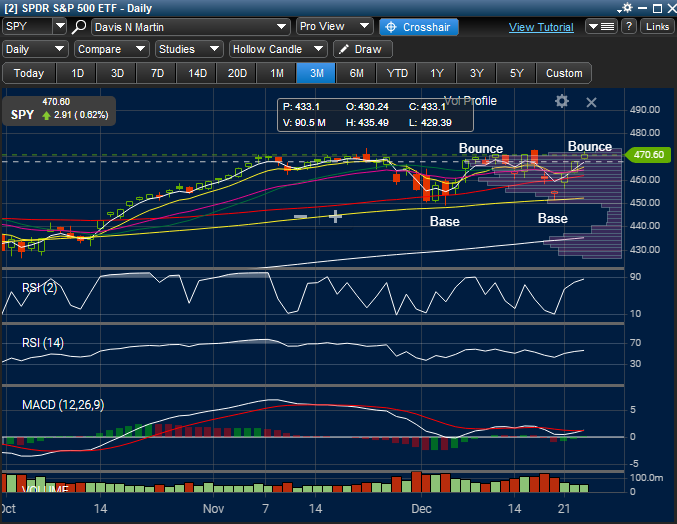Click the L: 429.39 low value
The height and width of the screenshot is (524, 677).
[x=430, y=123]
